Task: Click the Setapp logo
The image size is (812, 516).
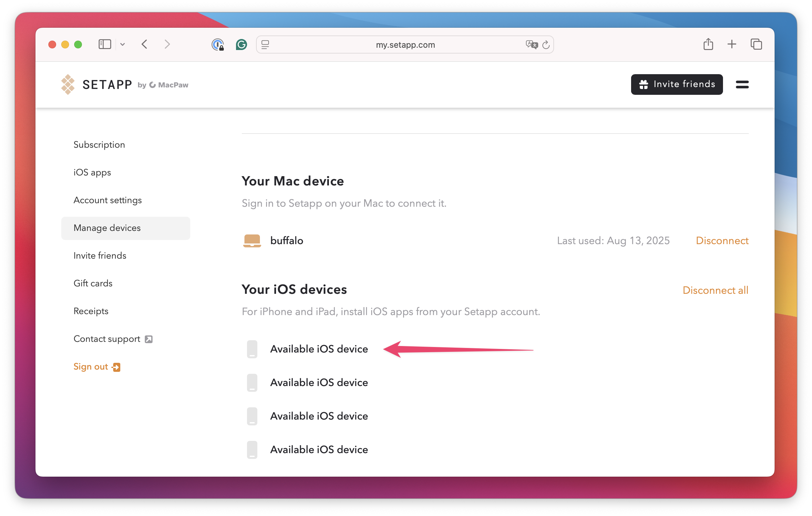Action: (x=96, y=84)
